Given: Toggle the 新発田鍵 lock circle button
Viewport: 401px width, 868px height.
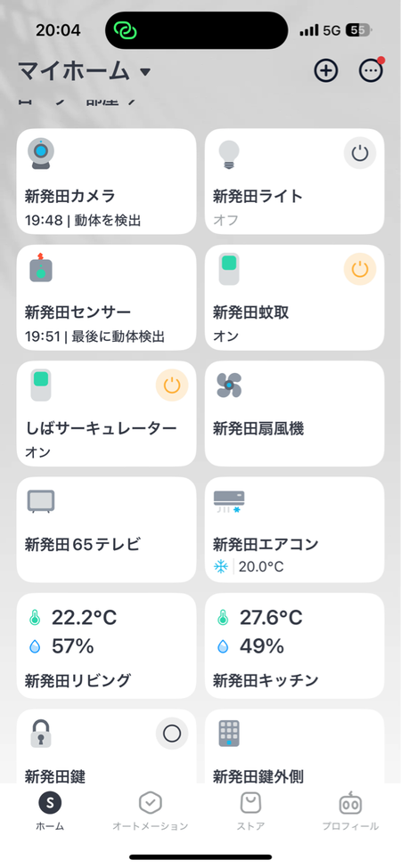Looking at the screenshot, I should [172, 734].
